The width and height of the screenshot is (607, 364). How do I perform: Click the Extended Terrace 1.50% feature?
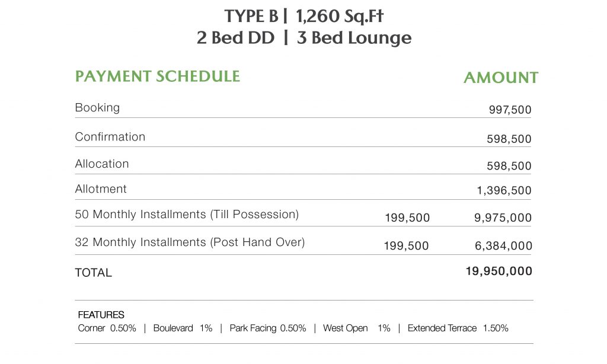pyautogui.click(x=458, y=328)
